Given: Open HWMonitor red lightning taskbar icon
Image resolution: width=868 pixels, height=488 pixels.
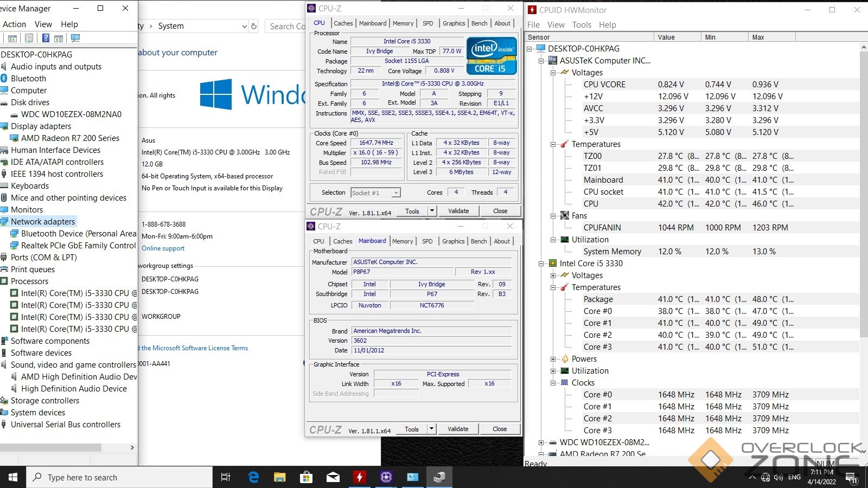Looking at the screenshot, I should coord(359,477).
